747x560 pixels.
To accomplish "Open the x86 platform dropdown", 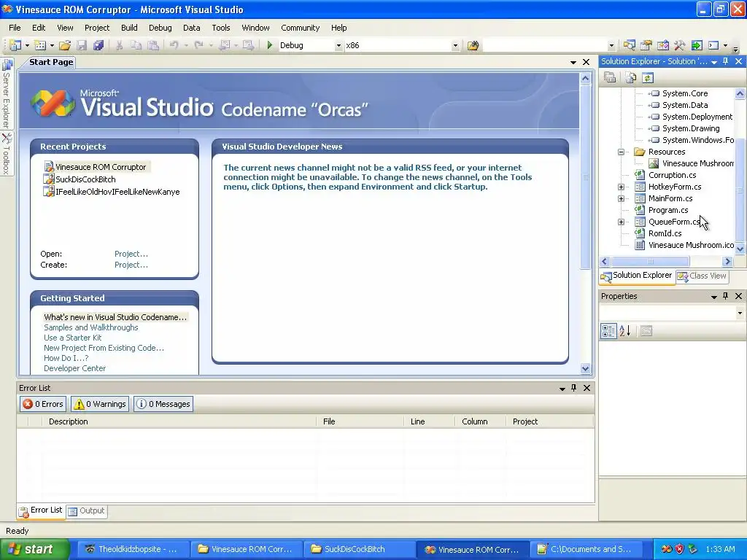I will (455, 46).
